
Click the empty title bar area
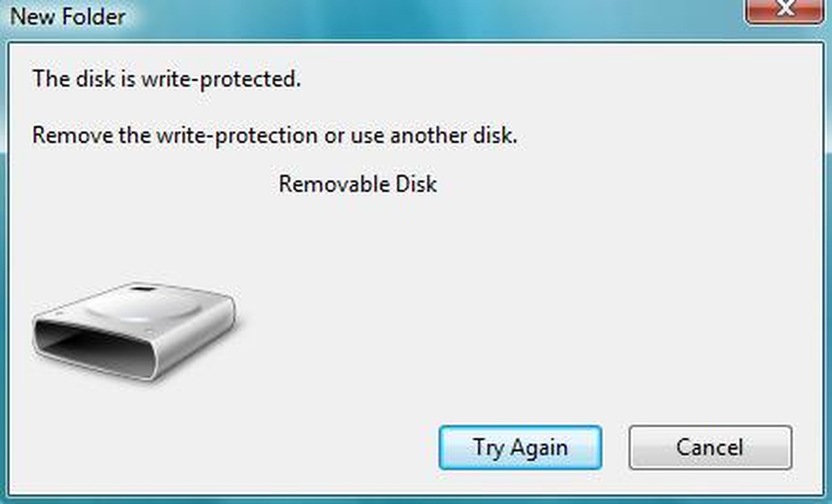424,17
